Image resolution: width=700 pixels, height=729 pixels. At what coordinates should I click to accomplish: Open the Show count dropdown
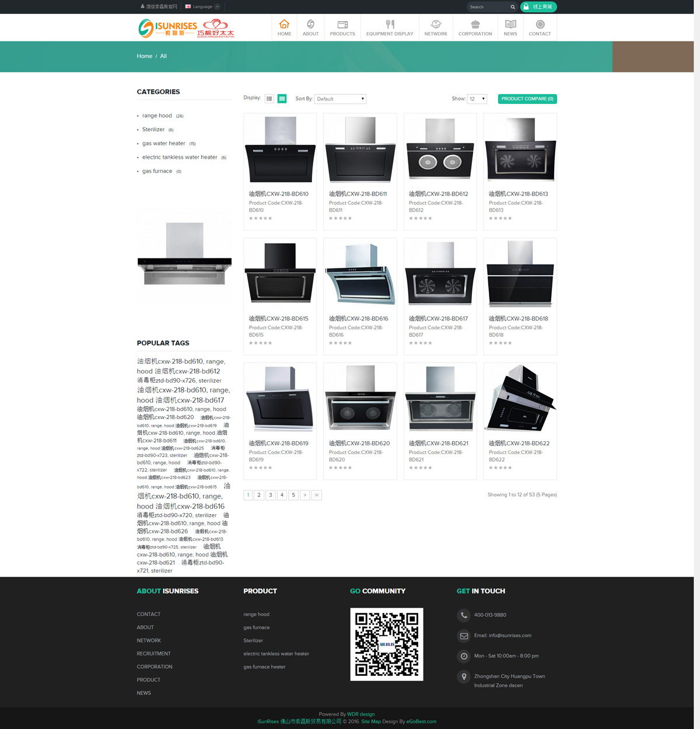click(x=477, y=99)
